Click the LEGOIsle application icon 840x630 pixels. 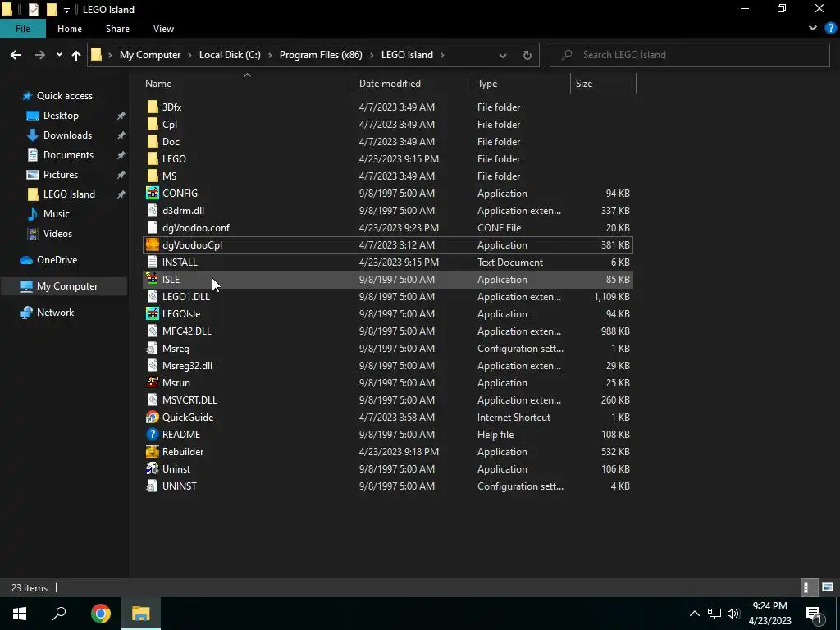coord(153,314)
